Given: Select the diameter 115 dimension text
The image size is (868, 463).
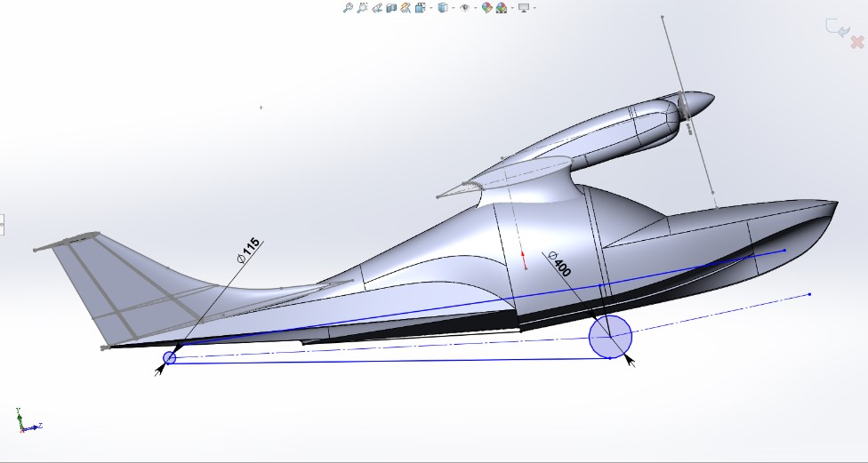Looking at the screenshot, I should tap(247, 250).
